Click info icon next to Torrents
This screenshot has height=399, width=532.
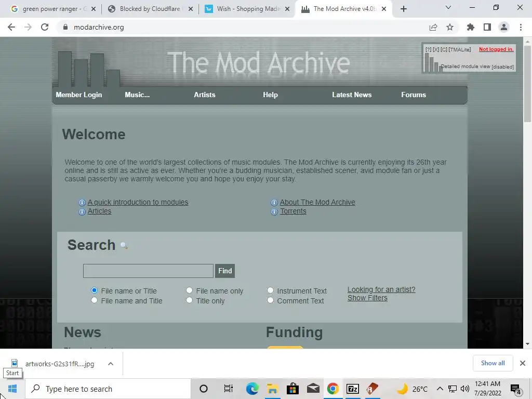274,212
